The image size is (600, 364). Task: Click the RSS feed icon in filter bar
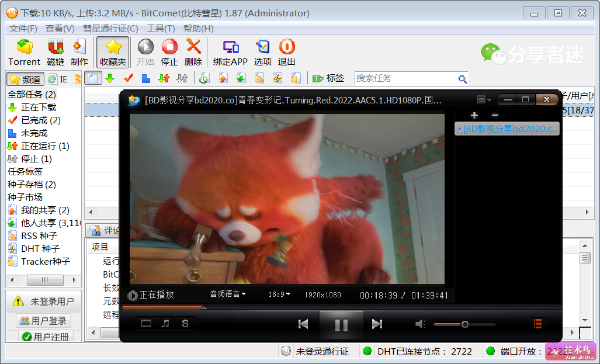pyautogui.click(x=259, y=78)
